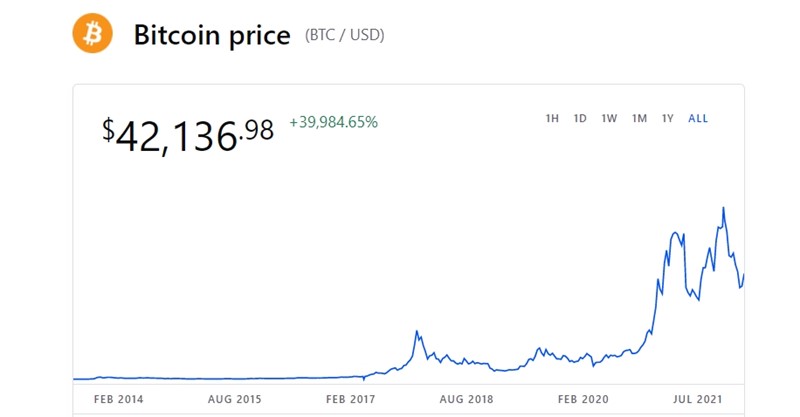Switch to the 1Y view
Screen dimensions: 800x417
668,119
